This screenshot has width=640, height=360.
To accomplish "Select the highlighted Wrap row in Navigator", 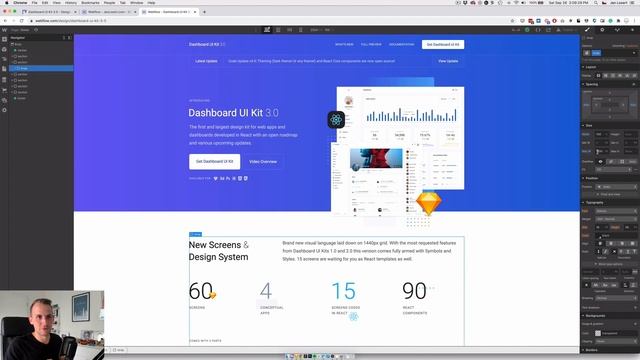I will pyautogui.click(x=41, y=68).
